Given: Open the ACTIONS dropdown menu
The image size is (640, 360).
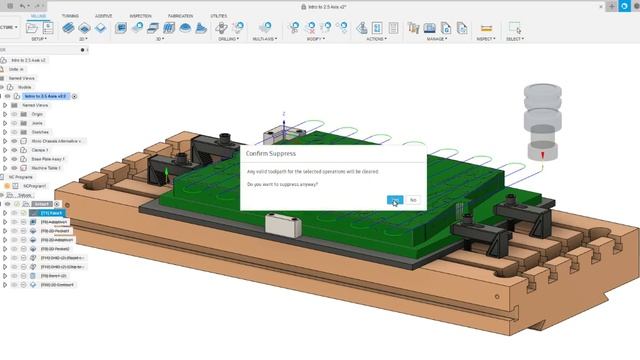Looking at the screenshot, I should pos(376,39).
